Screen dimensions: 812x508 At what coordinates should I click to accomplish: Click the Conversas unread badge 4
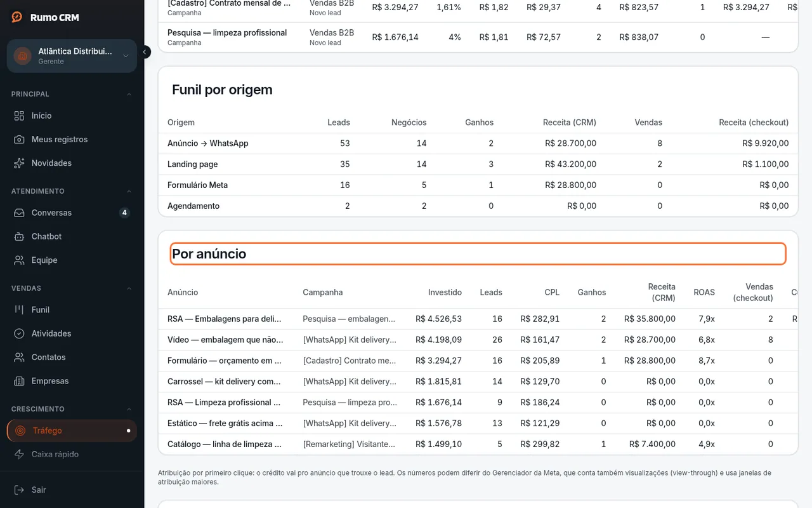pyautogui.click(x=124, y=213)
